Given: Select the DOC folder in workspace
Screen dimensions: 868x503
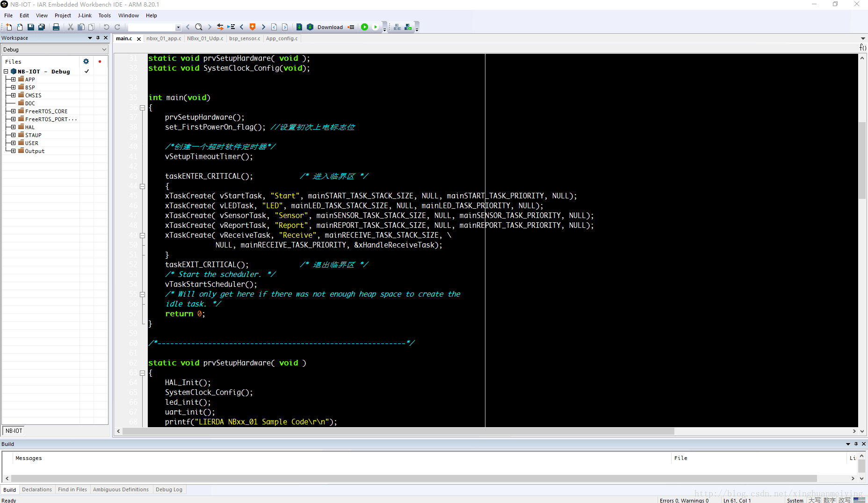Looking at the screenshot, I should point(30,103).
